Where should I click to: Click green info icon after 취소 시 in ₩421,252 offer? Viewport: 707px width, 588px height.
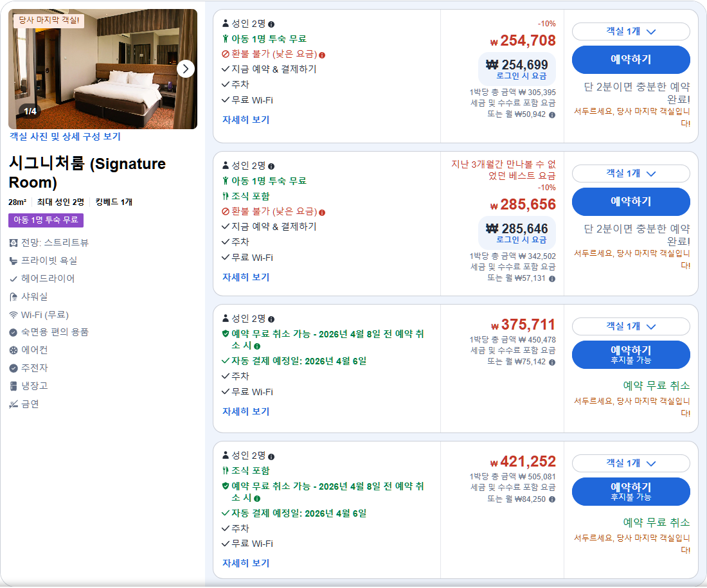[x=257, y=499]
